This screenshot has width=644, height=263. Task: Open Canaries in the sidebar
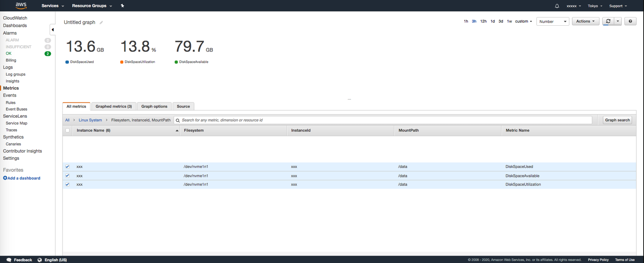13,144
